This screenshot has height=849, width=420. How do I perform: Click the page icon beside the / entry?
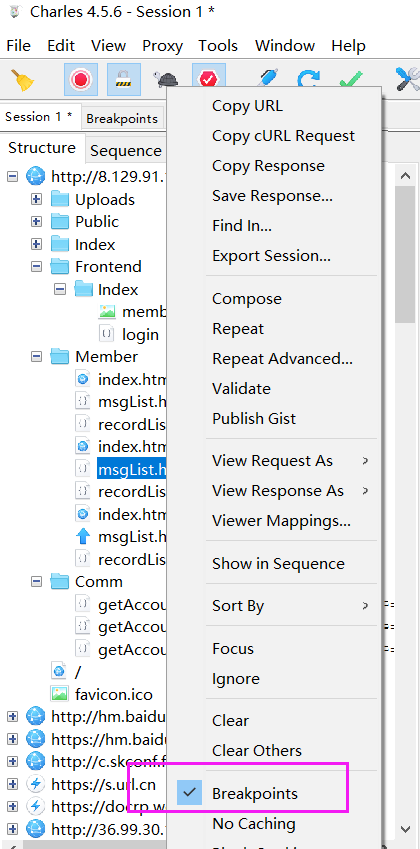59,671
